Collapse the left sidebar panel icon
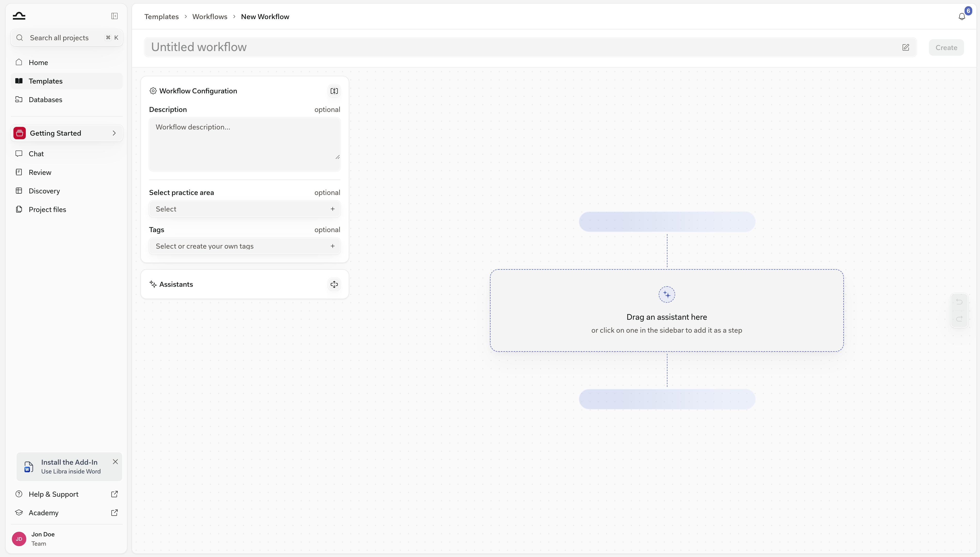This screenshot has height=557, width=980. (x=114, y=16)
